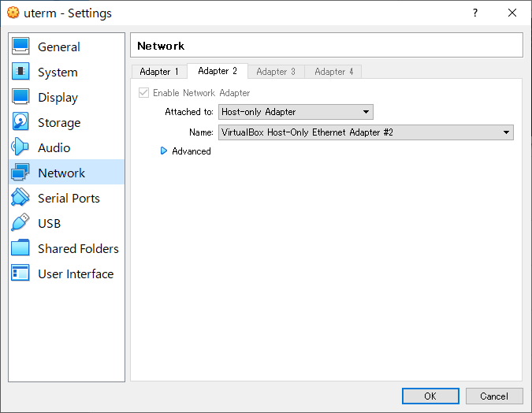Open the Attached to dropdown
This screenshot has height=413, width=532.
pyautogui.click(x=296, y=112)
